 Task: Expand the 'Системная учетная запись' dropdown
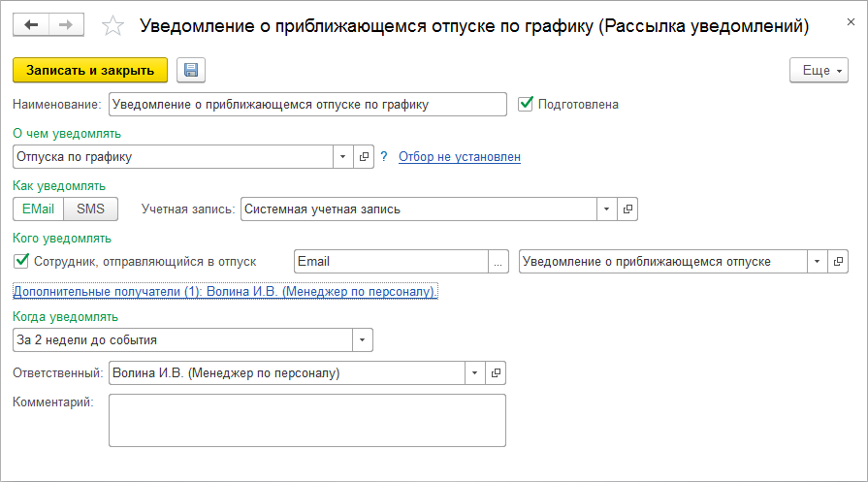coord(606,209)
